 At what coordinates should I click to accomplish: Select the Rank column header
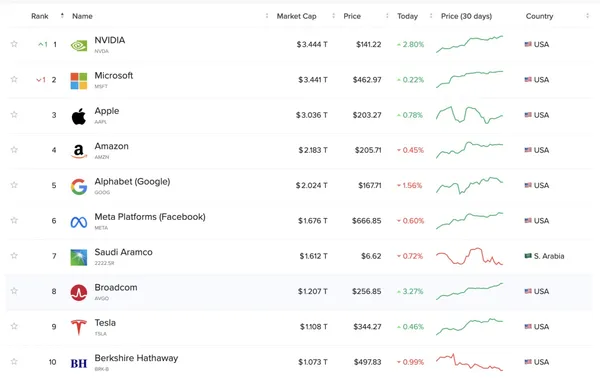coord(40,16)
